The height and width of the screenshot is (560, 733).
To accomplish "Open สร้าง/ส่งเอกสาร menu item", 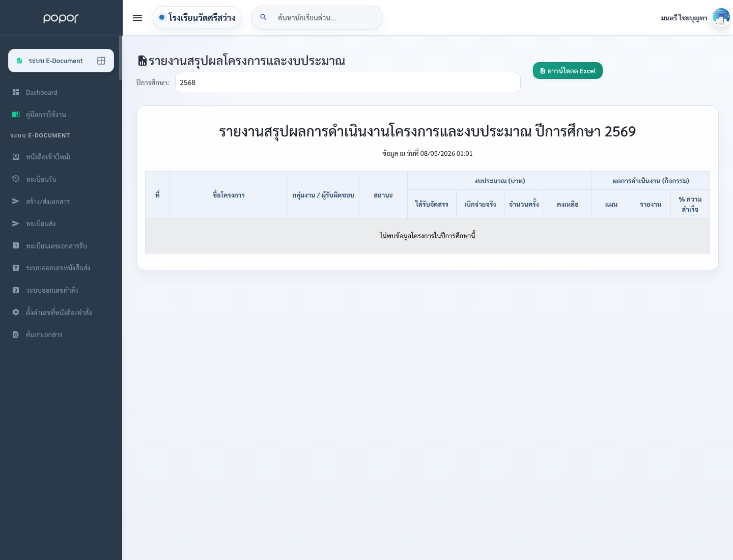I will 61,201.
